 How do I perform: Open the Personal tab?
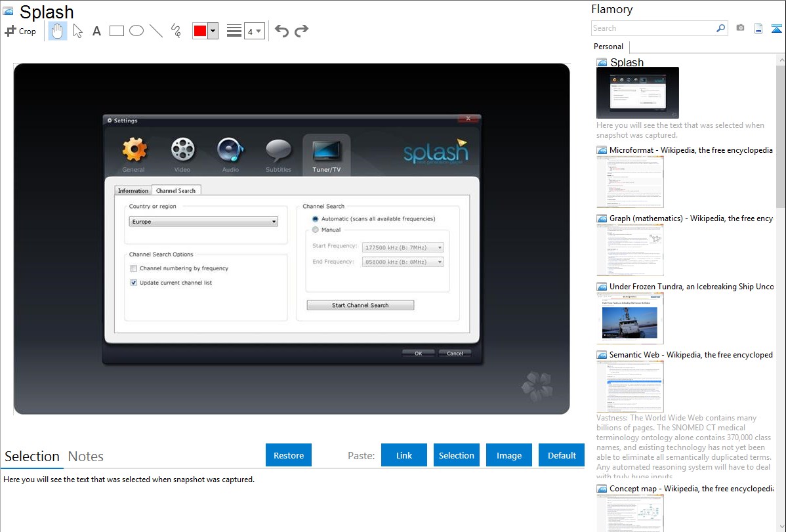pos(609,47)
